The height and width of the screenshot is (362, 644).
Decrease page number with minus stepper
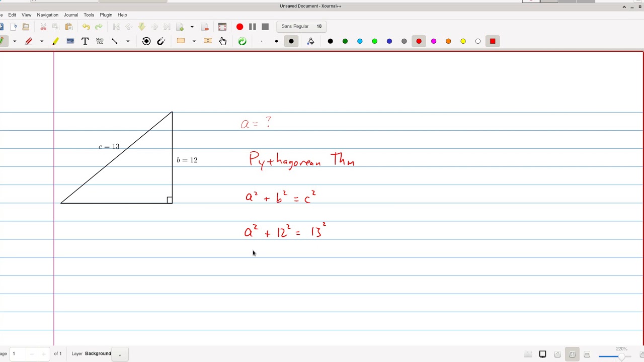point(32,354)
